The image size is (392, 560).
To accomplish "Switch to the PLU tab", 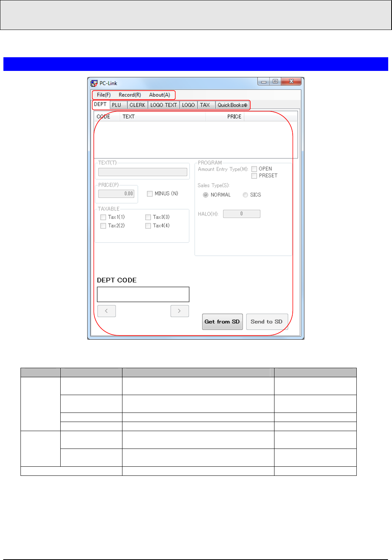I will coord(118,105).
